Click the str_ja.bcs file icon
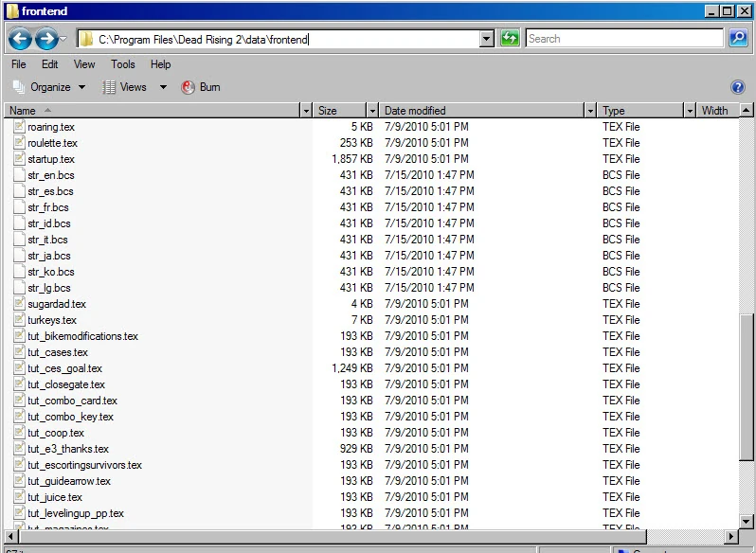 point(19,256)
